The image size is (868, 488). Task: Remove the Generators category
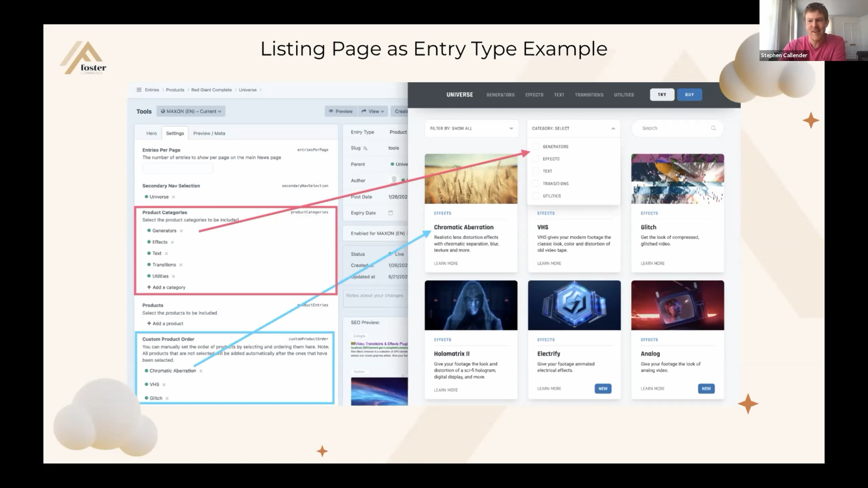(x=181, y=231)
